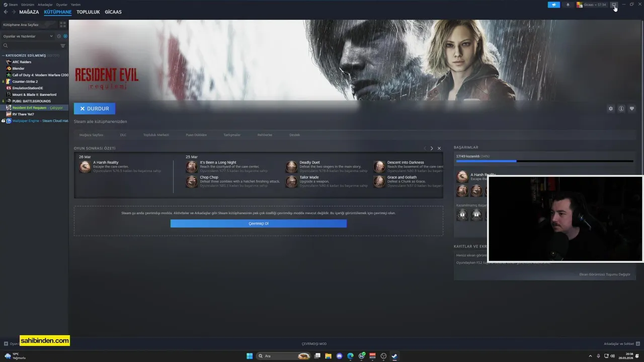Select Counter-Strike 2 in library
The image size is (644, 362).
point(25,81)
